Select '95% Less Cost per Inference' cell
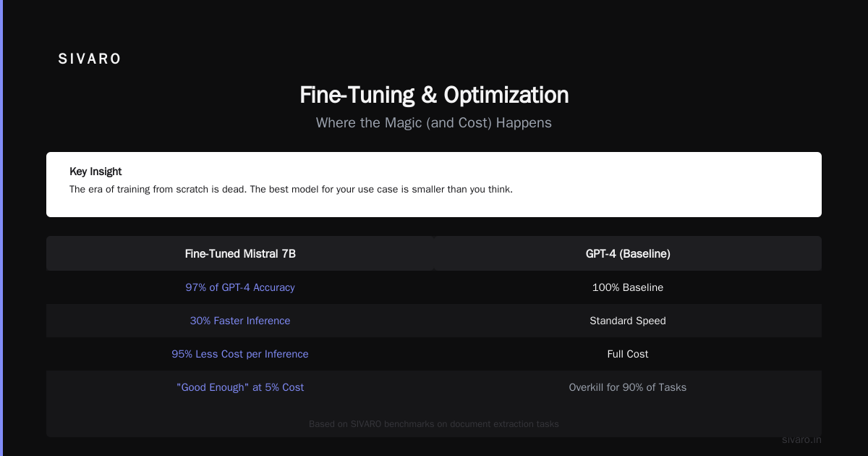868x456 pixels. [240, 354]
